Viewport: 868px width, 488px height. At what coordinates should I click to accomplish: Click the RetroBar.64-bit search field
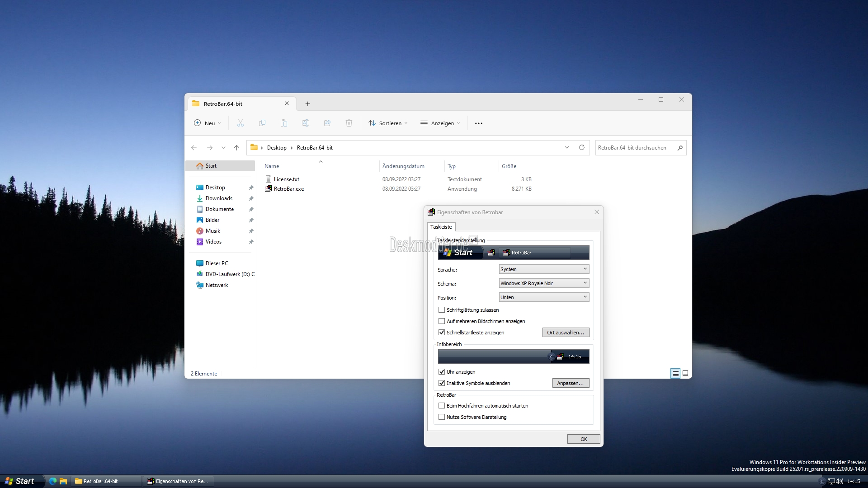[635, 148]
